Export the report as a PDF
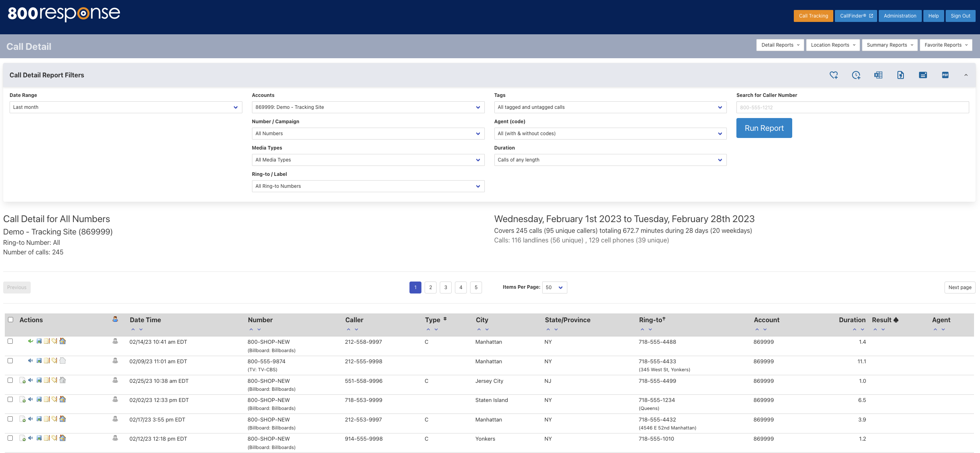 click(x=945, y=75)
